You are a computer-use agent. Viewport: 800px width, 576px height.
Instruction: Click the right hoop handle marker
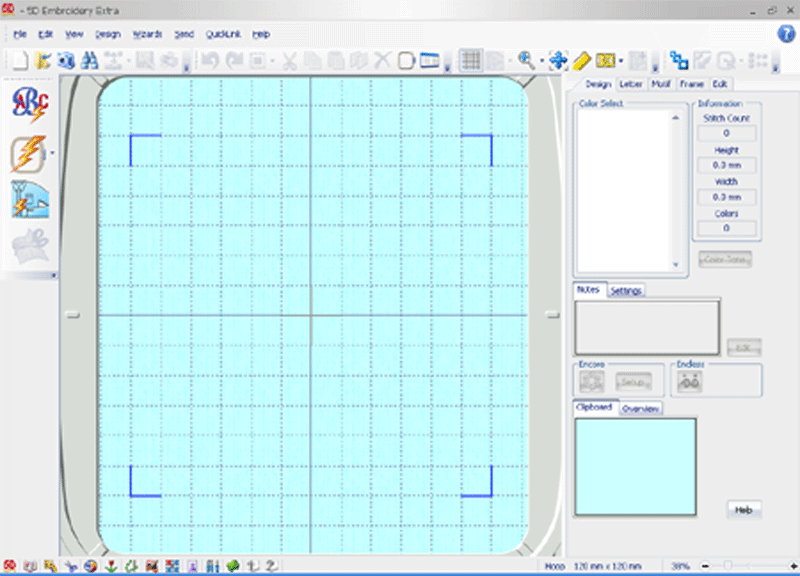click(553, 315)
